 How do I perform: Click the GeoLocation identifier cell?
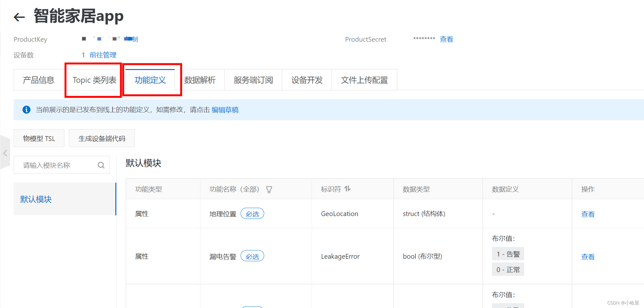pyautogui.click(x=339, y=214)
